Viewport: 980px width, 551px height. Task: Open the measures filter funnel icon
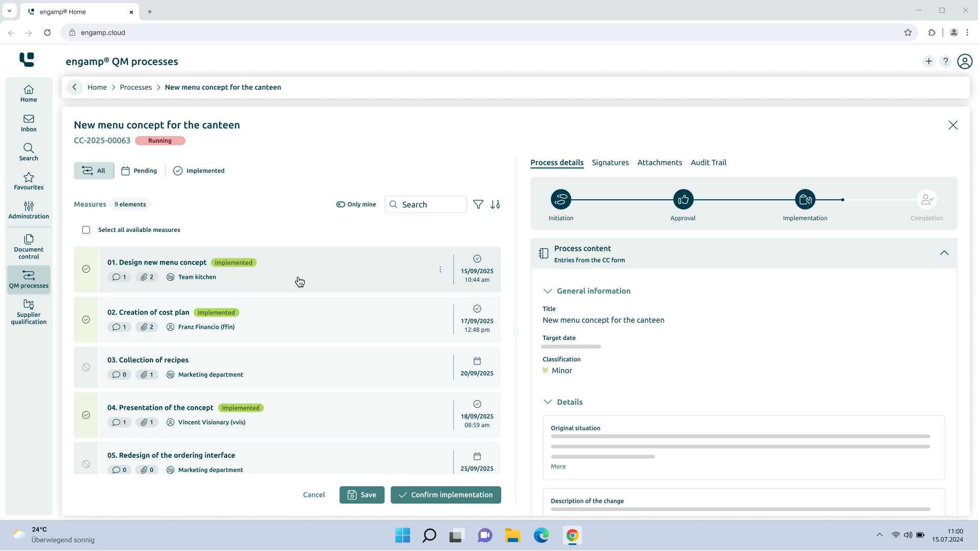479,205
